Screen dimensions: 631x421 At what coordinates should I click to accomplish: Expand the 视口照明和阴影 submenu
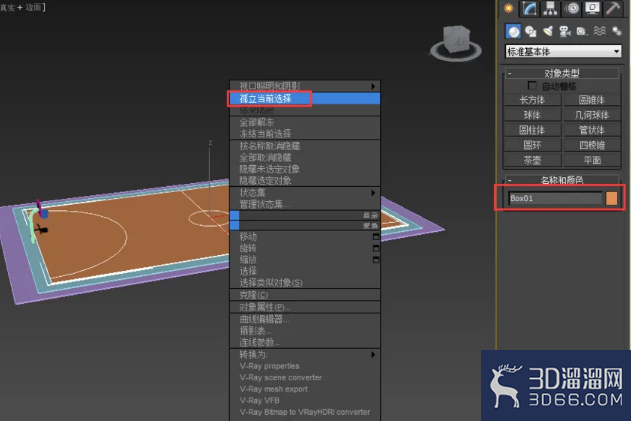[305, 86]
